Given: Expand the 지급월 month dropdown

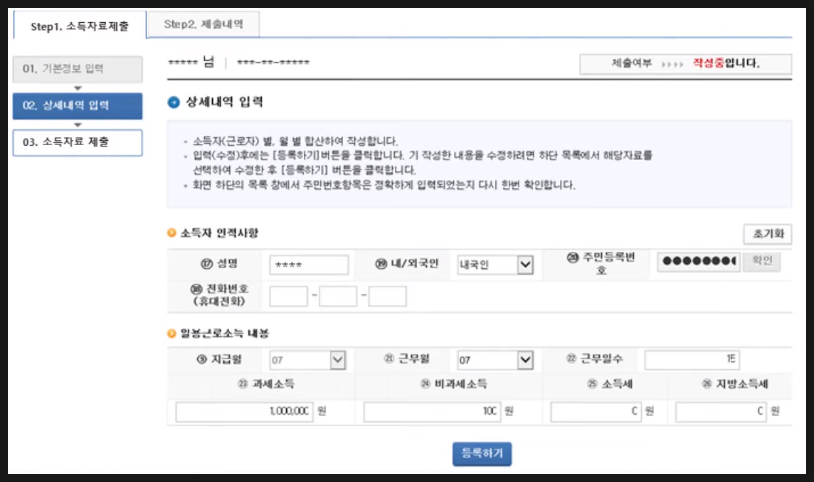Looking at the screenshot, I should (x=308, y=360).
